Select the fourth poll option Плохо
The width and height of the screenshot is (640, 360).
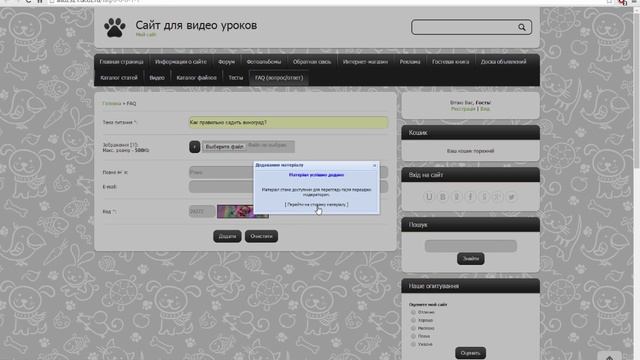tap(413, 336)
